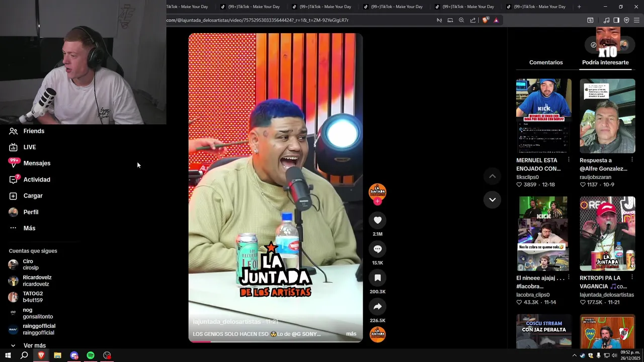
Task: Open followed account TATOG2 b4ut159
Action: (26, 297)
